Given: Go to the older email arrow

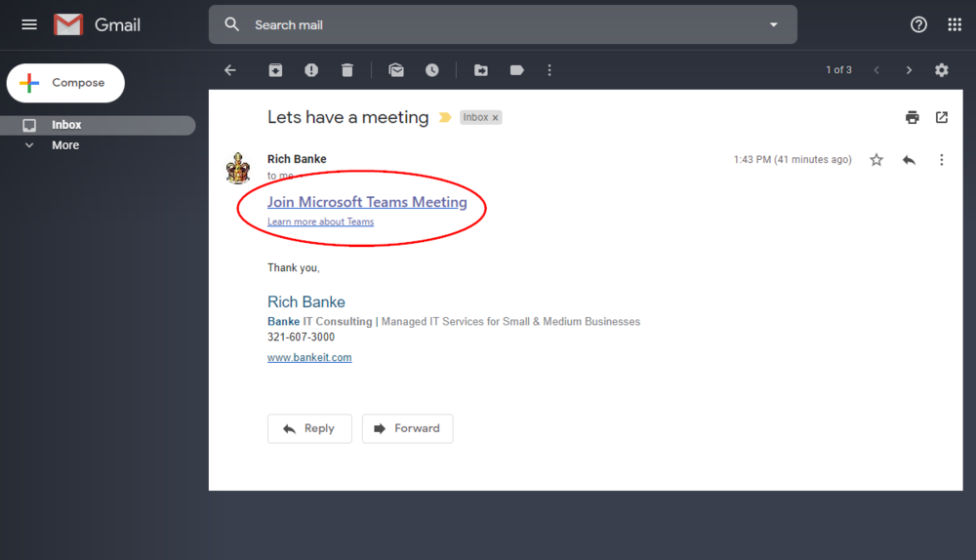Looking at the screenshot, I should 909,70.
